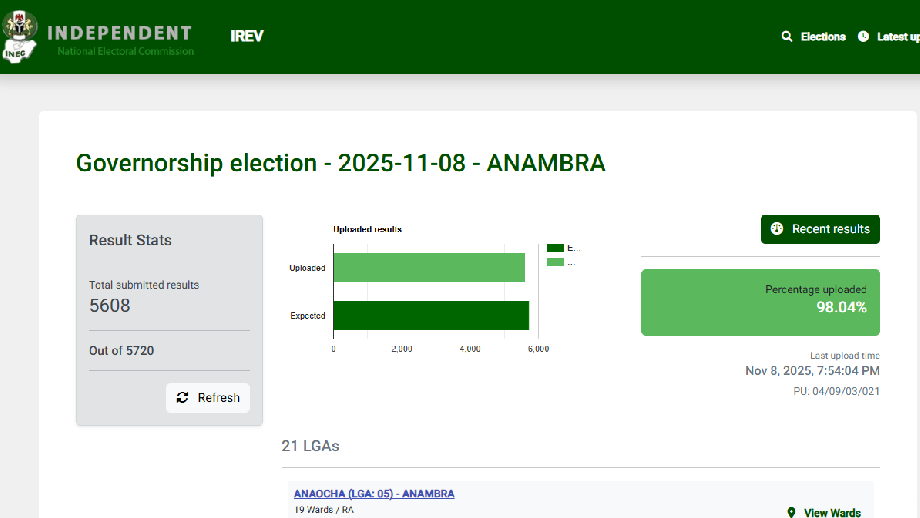Image resolution: width=920 pixels, height=518 pixels.
Task: Click the INEC logo emblem
Action: point(18,37)
